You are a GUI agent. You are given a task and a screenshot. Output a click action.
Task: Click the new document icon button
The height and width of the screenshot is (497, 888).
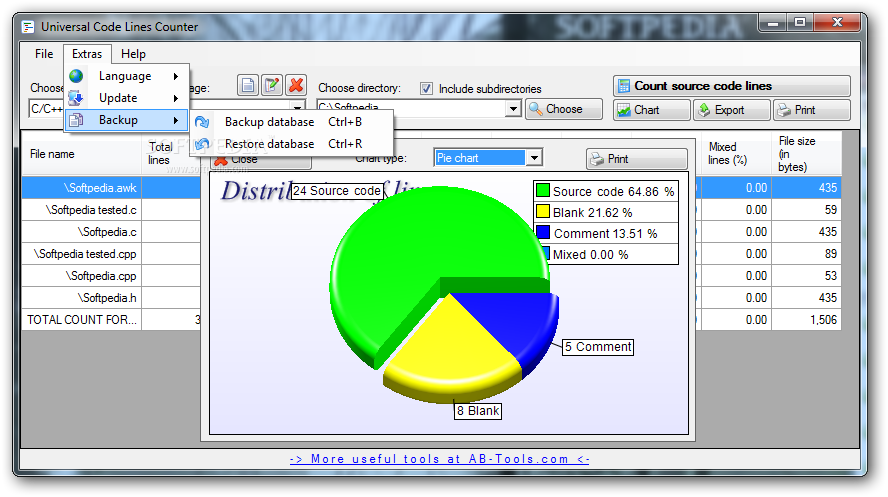[x=247, y=85]
